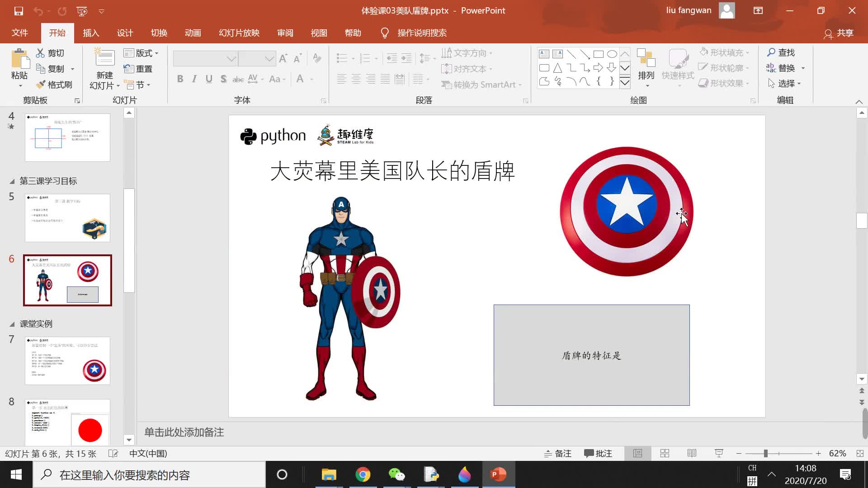Click the 共享 Share button
868x488 pixels.
(x=839, y=33)
